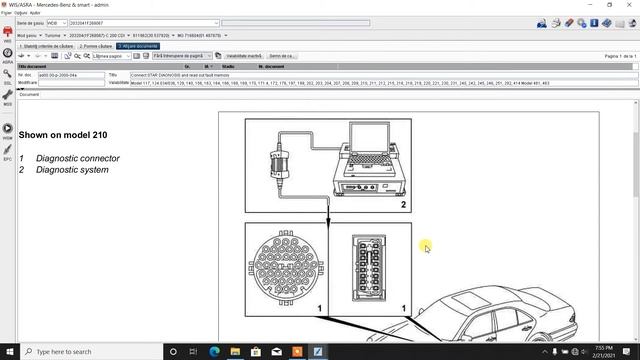640x360 pixels.
Task: Open Microsoft Edge from taskbar
Action: coord(214,351)
